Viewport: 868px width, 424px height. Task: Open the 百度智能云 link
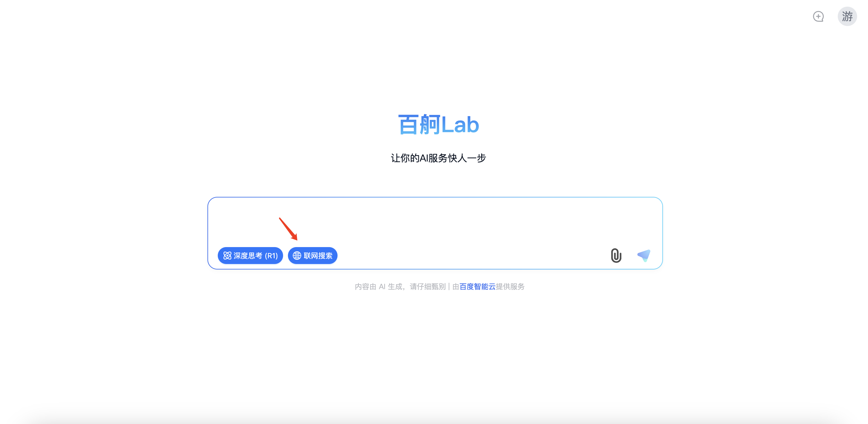point(478,286)
